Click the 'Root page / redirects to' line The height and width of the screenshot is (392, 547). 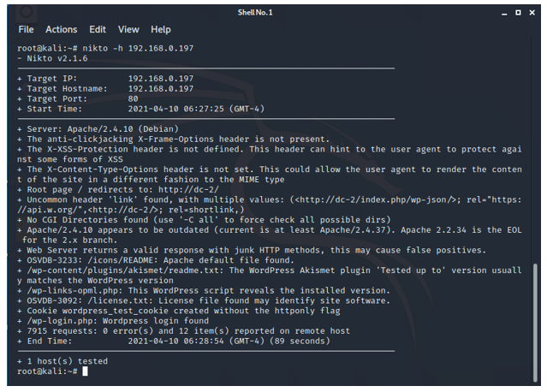[118, 190]
